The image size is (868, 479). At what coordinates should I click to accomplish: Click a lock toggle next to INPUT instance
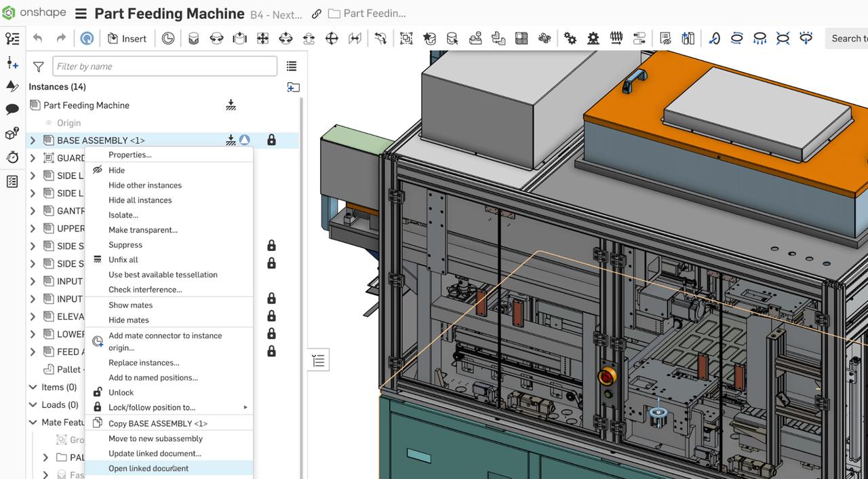[271, 298]
